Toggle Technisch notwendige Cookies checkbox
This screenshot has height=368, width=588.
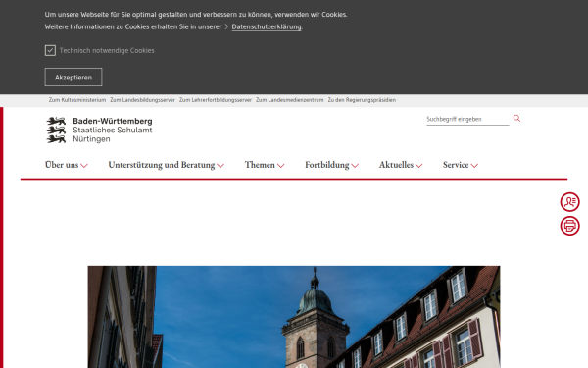(x=50, y=50)
